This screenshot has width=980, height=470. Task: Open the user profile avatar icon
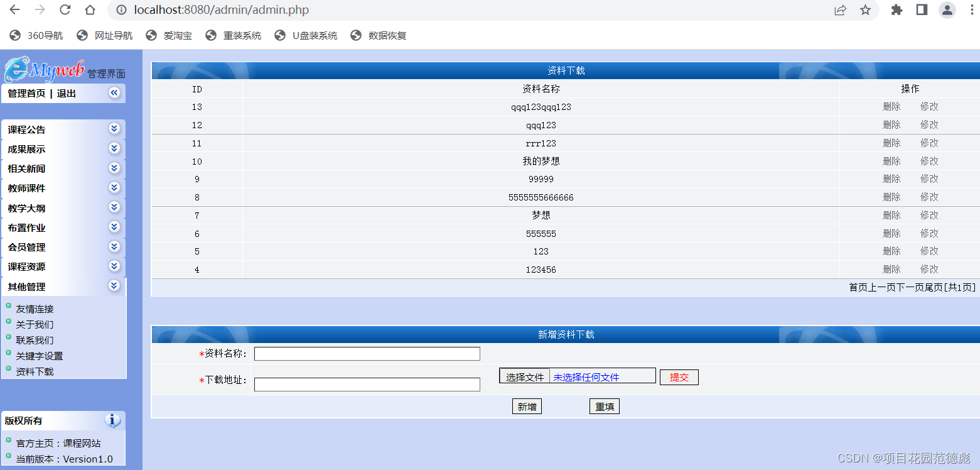coord(947,10)
